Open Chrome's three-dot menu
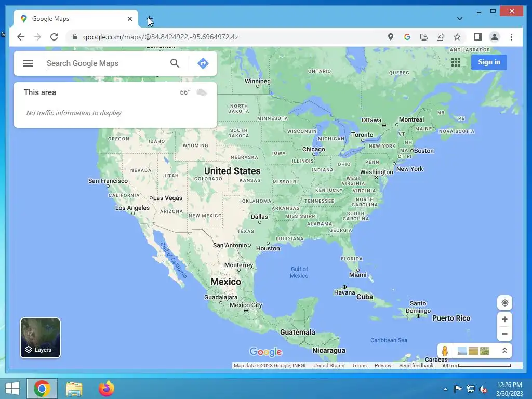 [511, 37]
